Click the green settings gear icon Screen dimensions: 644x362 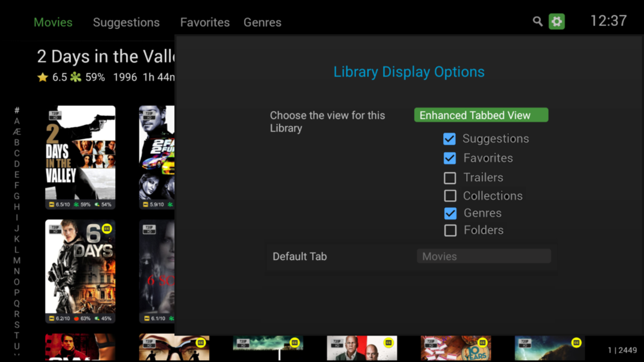click(x=556, y=22)
